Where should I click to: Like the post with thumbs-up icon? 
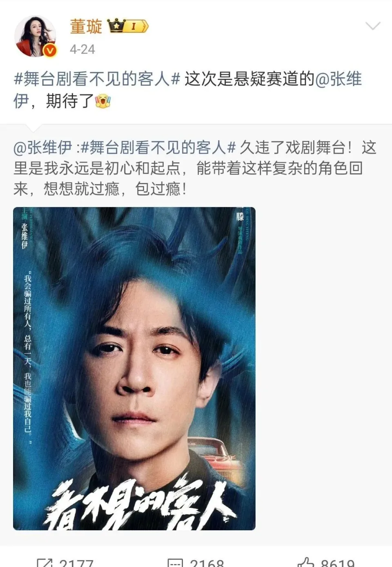306,562
